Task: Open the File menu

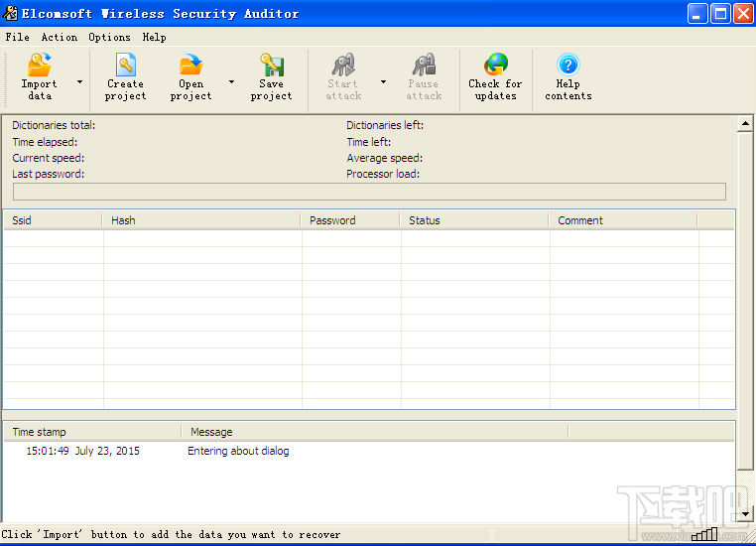Action: click(17, 37)
